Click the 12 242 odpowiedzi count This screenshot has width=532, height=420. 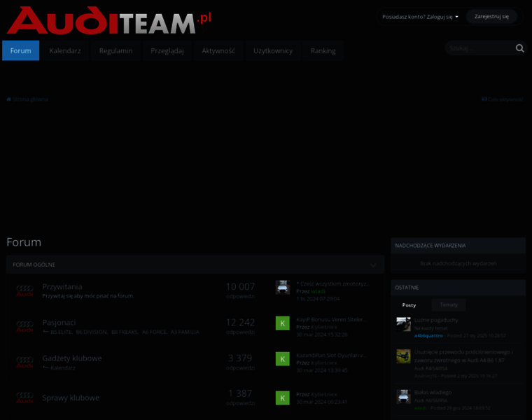point(240,325)
